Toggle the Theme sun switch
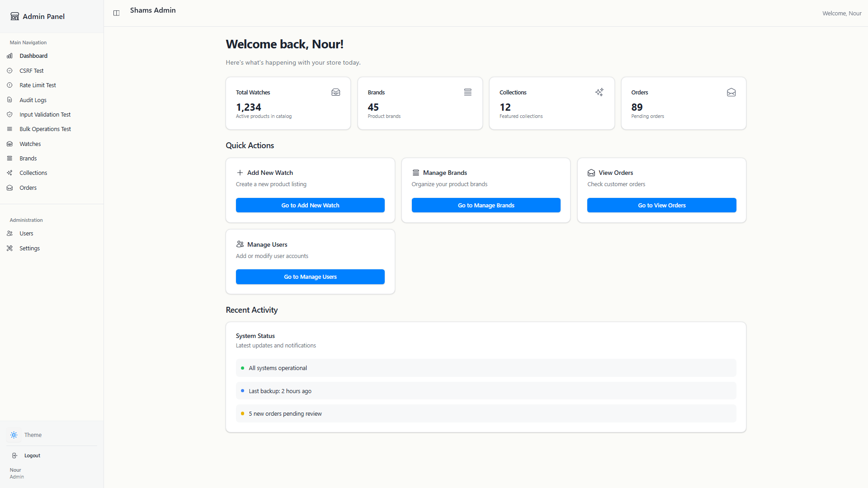The image size is (868, 488). tap(14, 435)
